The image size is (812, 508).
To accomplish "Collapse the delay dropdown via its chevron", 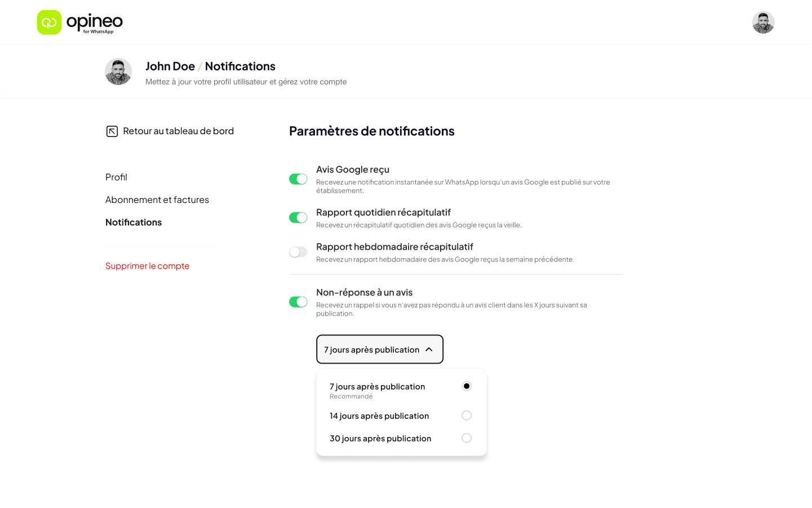I will click(428, 349).
